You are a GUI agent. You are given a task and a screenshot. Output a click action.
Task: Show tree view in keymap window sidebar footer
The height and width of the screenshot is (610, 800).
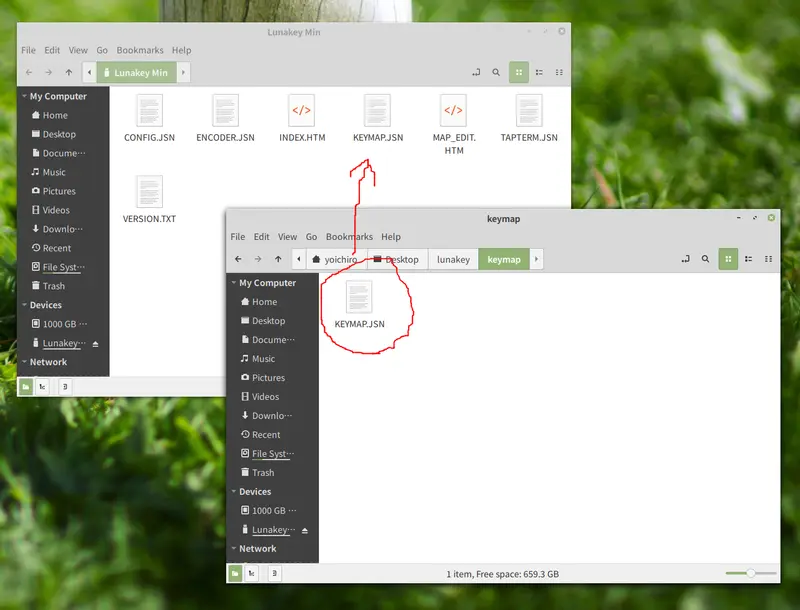point(252,574)
